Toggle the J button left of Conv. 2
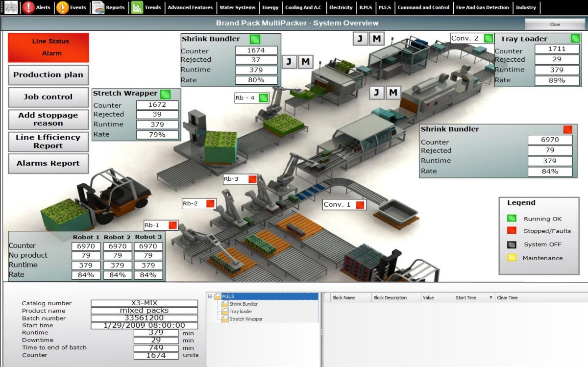 pos(360,38)
